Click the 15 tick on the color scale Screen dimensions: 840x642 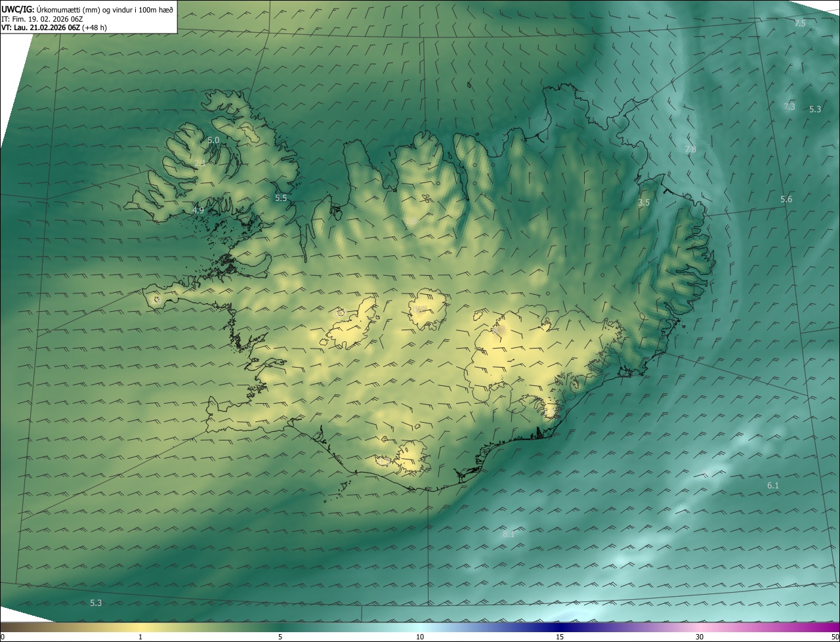click(560, 637)
